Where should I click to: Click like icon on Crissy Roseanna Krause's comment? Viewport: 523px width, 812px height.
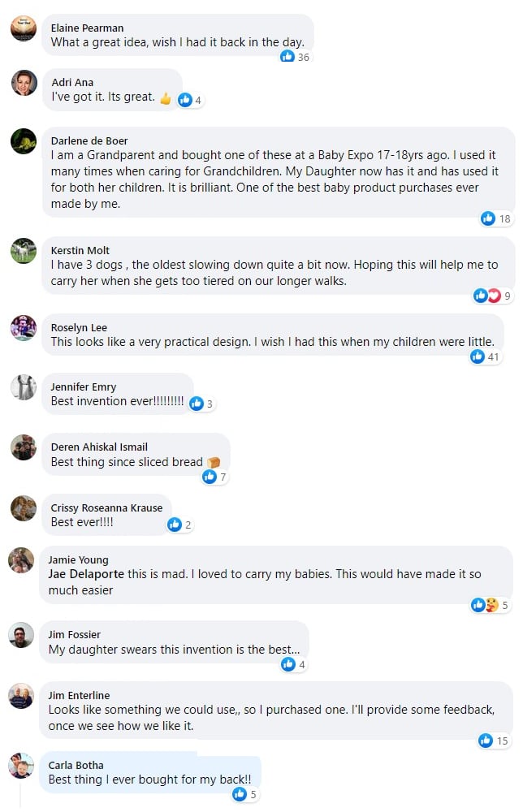tap(175, 525)
